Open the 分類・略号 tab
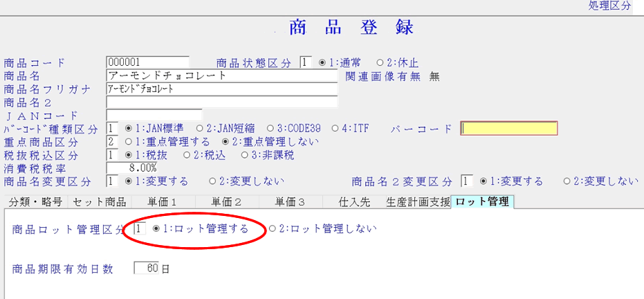Viewport: 644px width, 299px height. click(35, 202)
